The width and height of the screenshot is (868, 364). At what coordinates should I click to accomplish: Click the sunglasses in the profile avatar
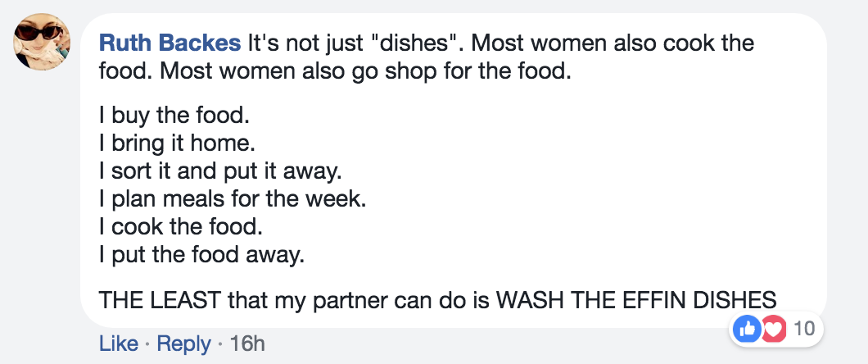(38, 32)
